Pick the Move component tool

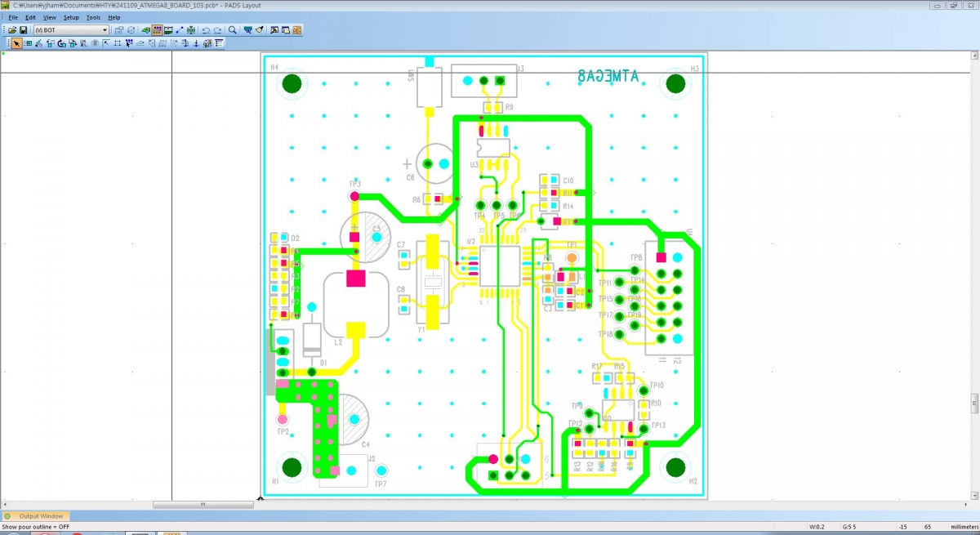pyautogui.click(x=29, y=43)
